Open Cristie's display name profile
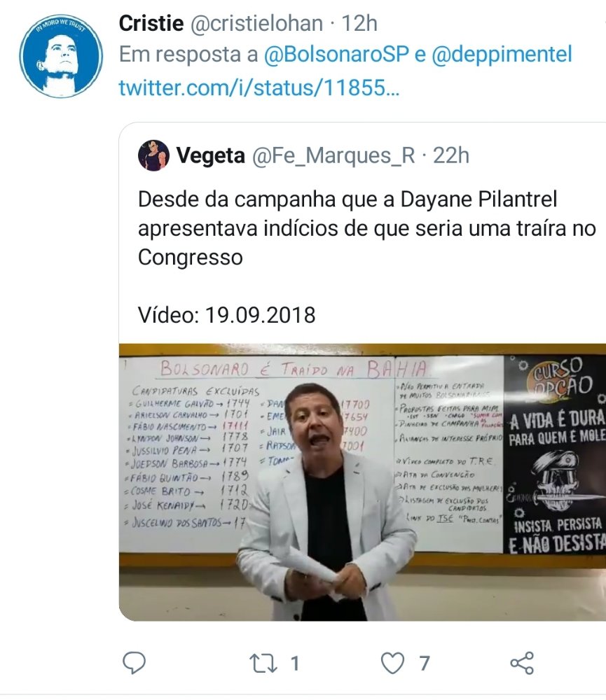 [151, 23]
